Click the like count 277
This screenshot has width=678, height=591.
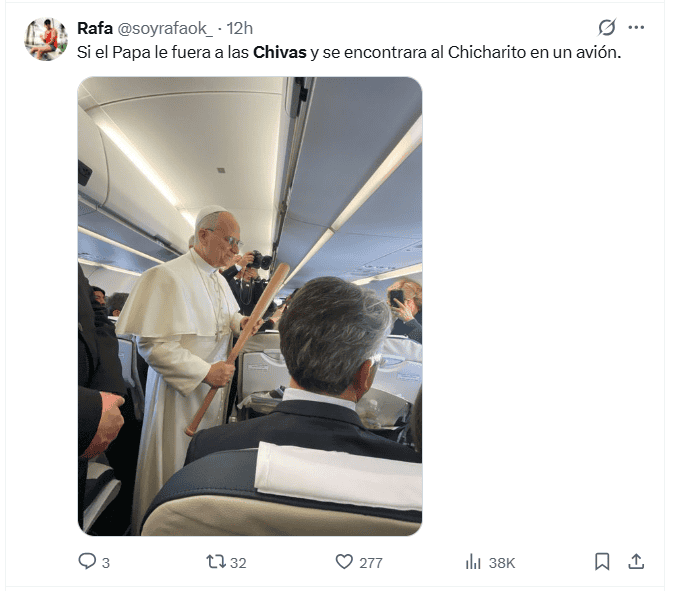click(x=371, y=563)
